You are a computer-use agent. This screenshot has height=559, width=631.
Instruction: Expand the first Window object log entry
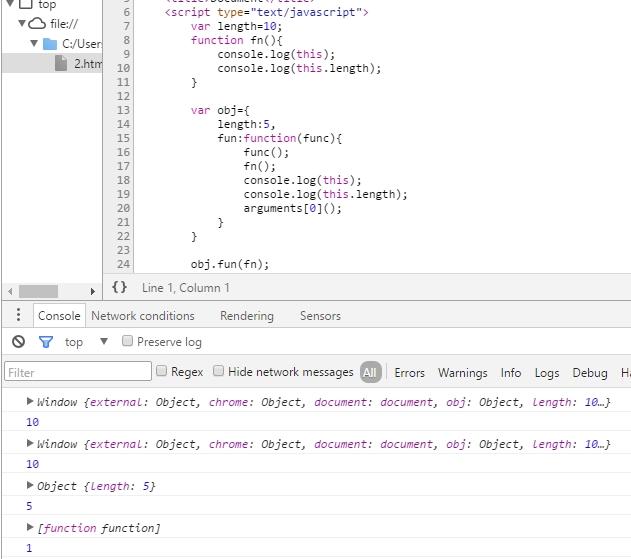(x=29, y=401)
